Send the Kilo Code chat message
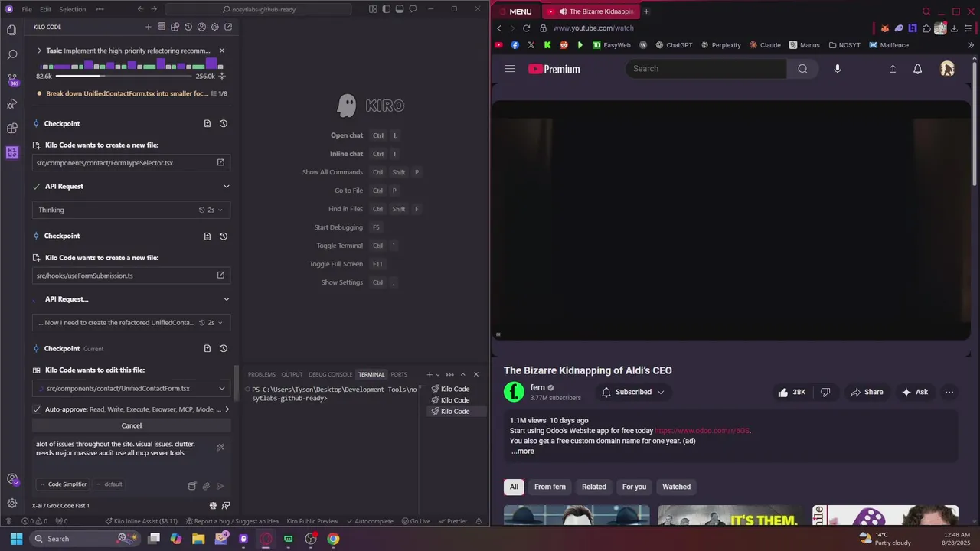This screenshot has height=551, width=980. click(220, 485)
